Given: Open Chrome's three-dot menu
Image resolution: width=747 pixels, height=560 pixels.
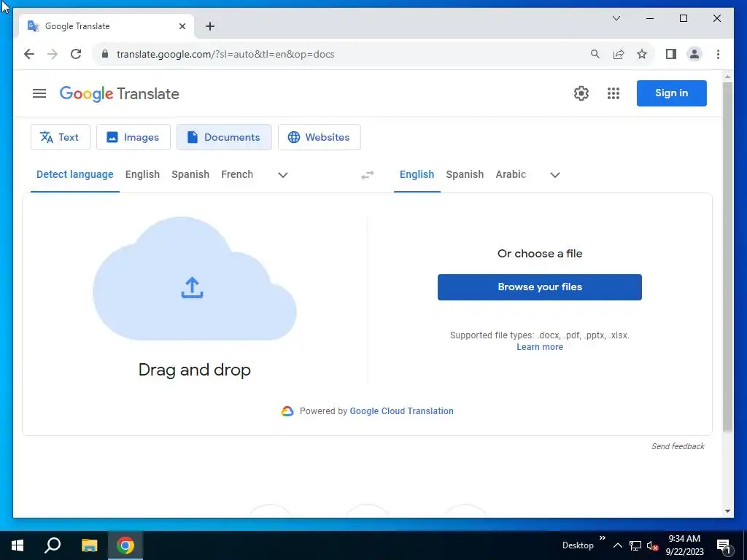Looking at the screenshot, I should (x=718, y=54).
